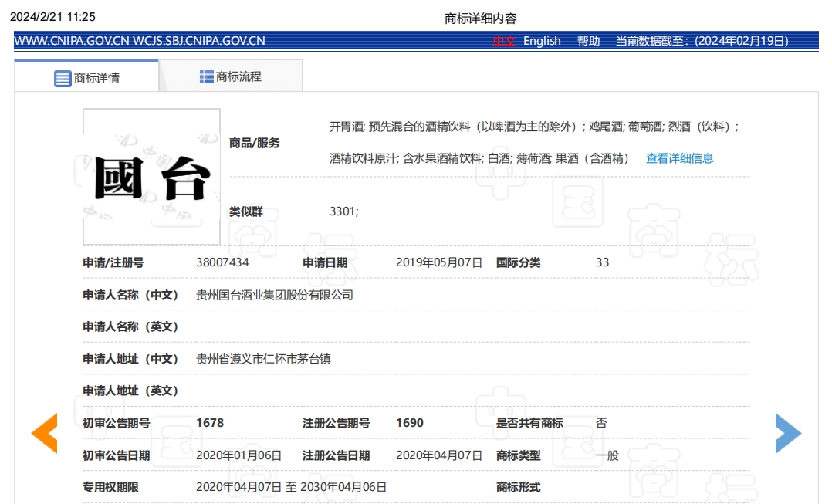This screenshot has height=504, width=832.
Task: Click preliminary announcement issue number 1678
Action: [x=210, y=423]
